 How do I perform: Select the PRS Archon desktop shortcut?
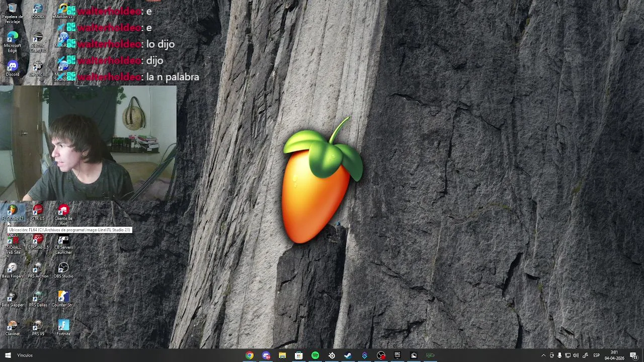pos(38,270)
